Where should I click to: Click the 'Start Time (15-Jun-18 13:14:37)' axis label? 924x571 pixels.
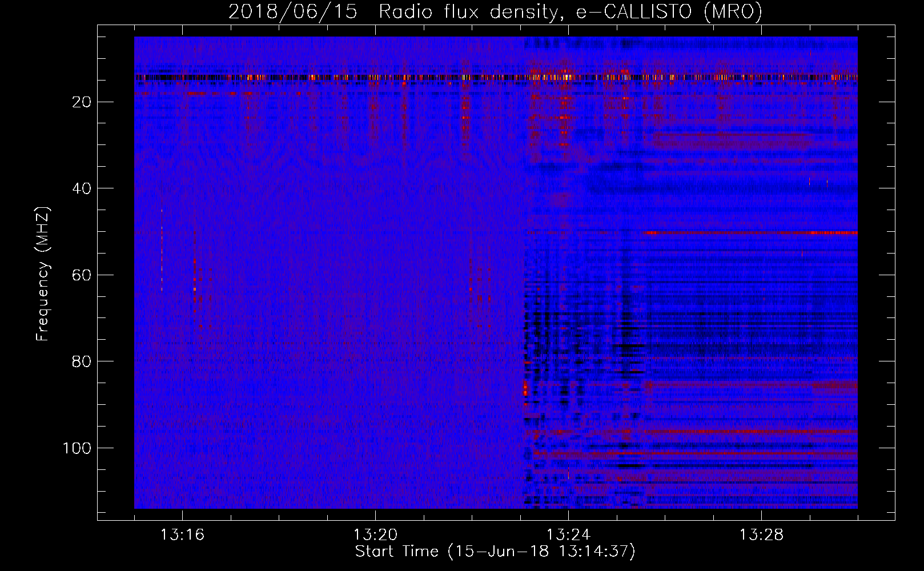coord(495,552)
